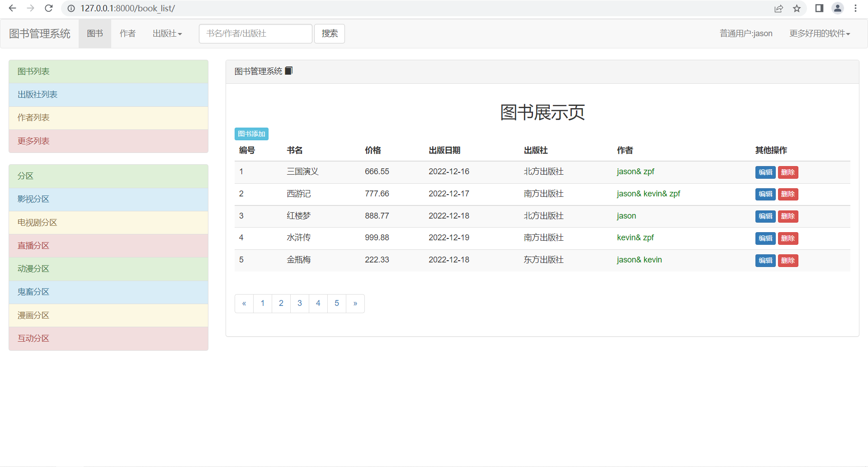The image size is (868, 467).
Task: Click the 其他操作 column header
Action: (x=771, y=150)
